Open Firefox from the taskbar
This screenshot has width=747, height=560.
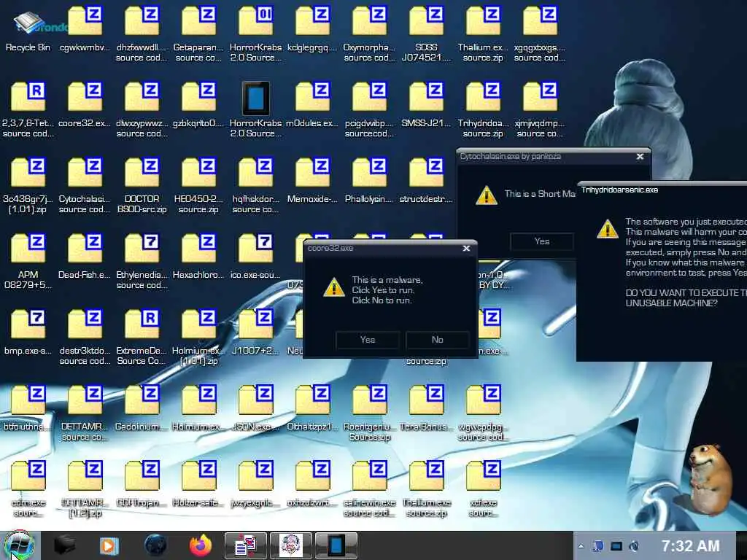tap(201, 545)
